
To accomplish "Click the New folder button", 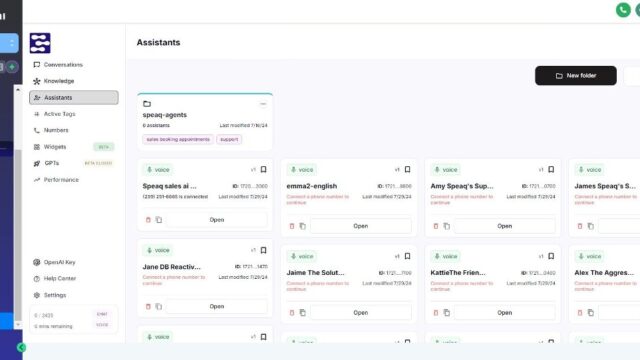I will 576,76.
